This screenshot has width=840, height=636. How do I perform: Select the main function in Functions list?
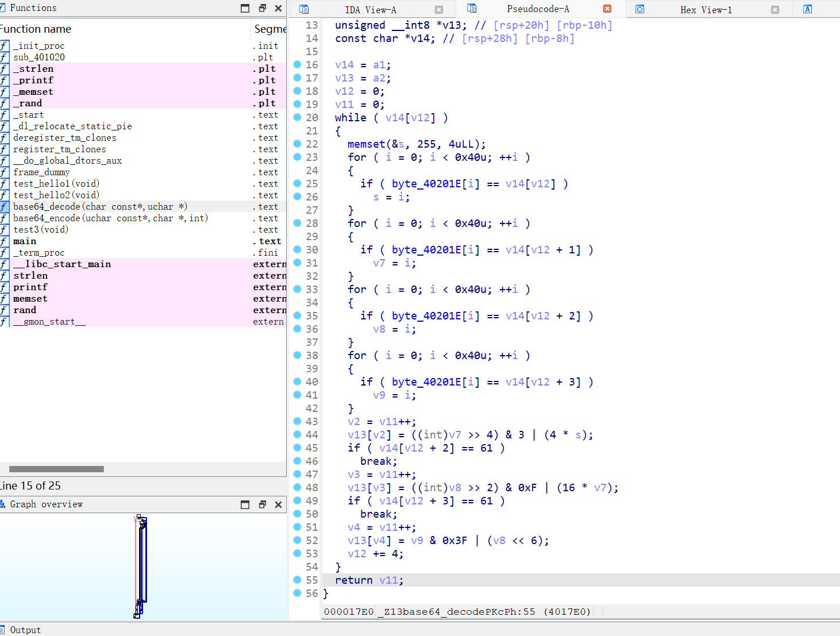tap(25, 241)
